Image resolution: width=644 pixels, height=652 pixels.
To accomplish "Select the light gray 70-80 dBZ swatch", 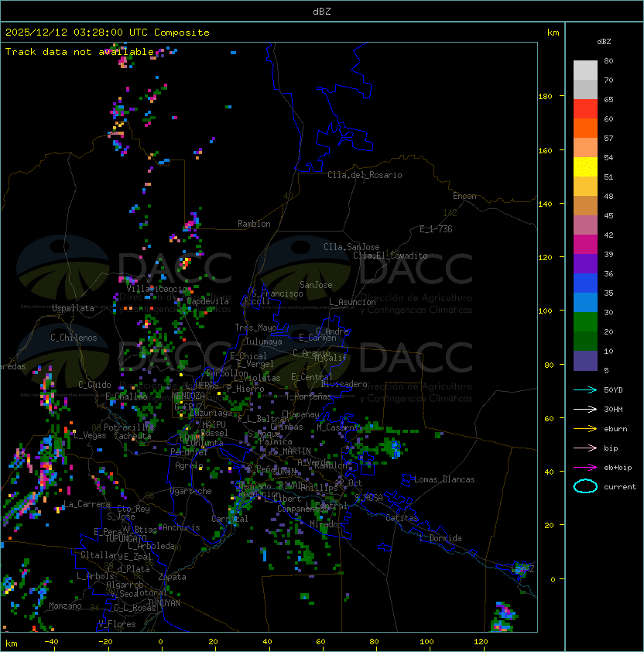I will click(585, 70).
